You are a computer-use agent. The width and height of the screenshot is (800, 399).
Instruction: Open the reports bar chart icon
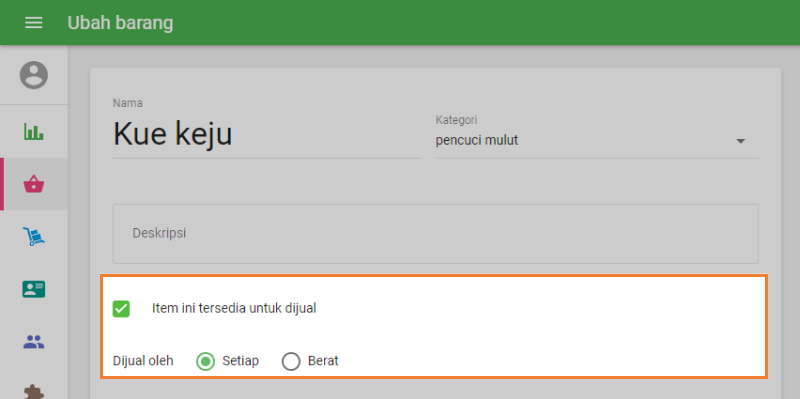pos(34,132)
